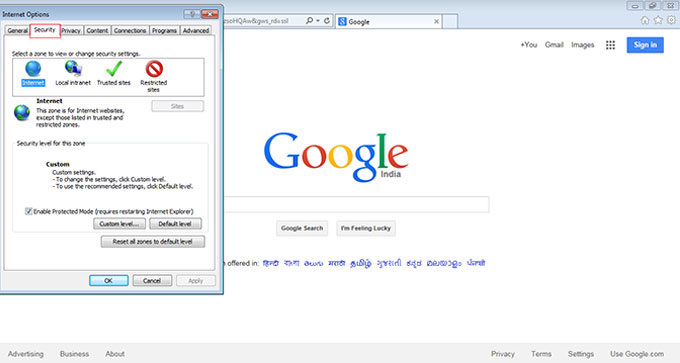Select the Local intranet zone icon
The width and height of the screenshot is (680, 363).
click(x=73, y=69)
